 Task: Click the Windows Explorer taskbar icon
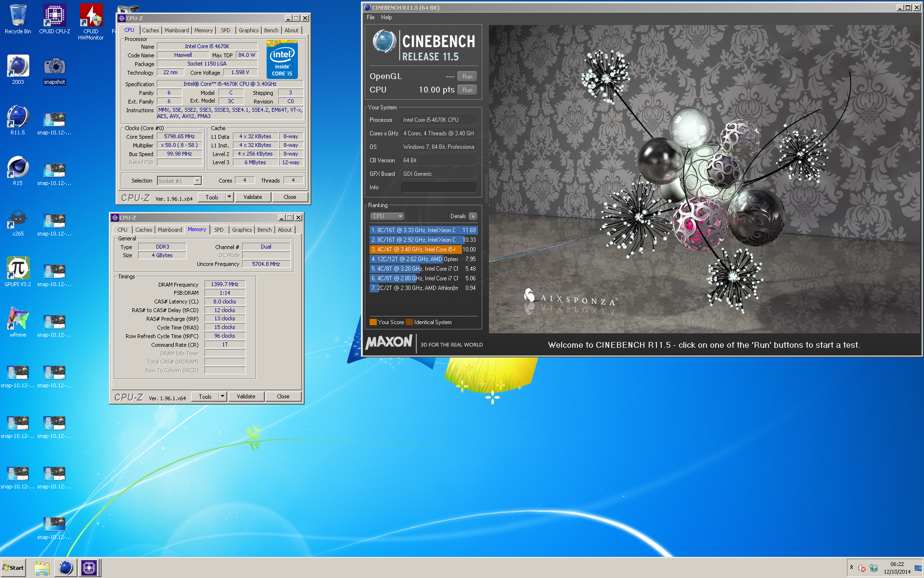(x=42, y=568)
